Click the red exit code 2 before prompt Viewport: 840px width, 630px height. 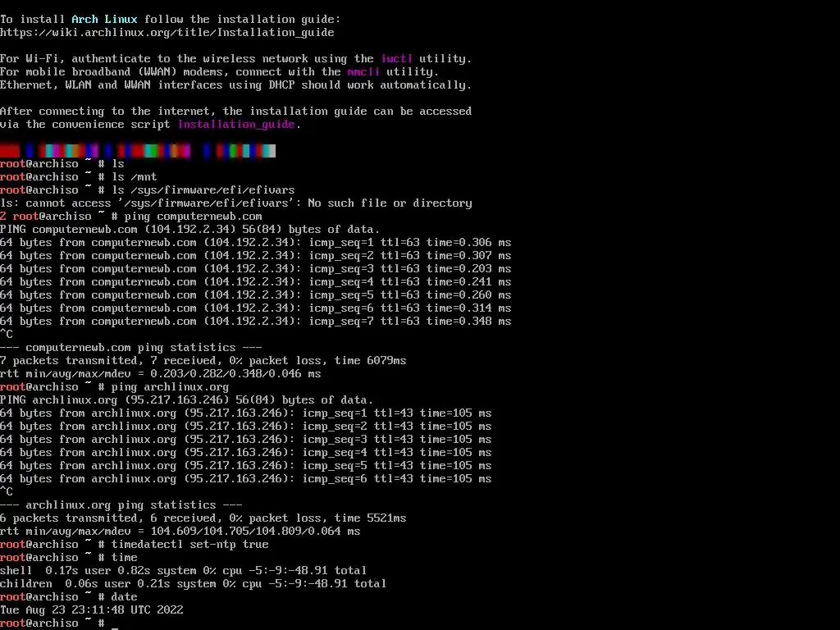click(x=3, y=217)
